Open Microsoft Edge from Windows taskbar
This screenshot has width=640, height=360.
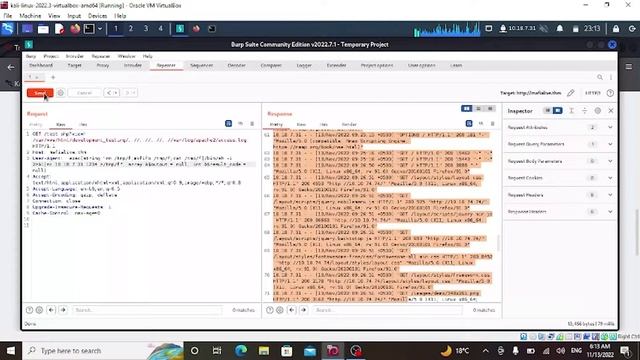click(241, 351)
